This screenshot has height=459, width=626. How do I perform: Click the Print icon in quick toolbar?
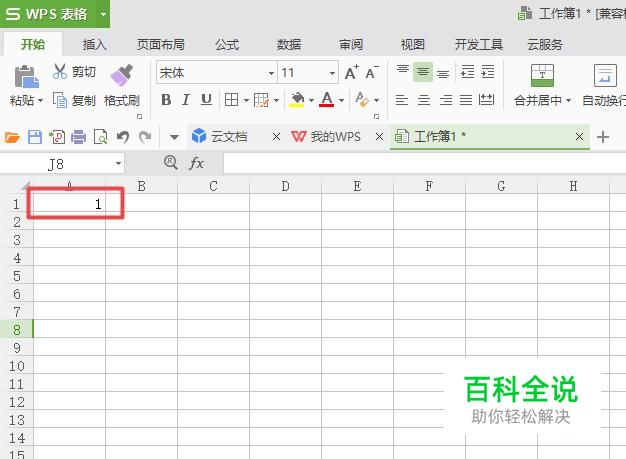(78, 137)
